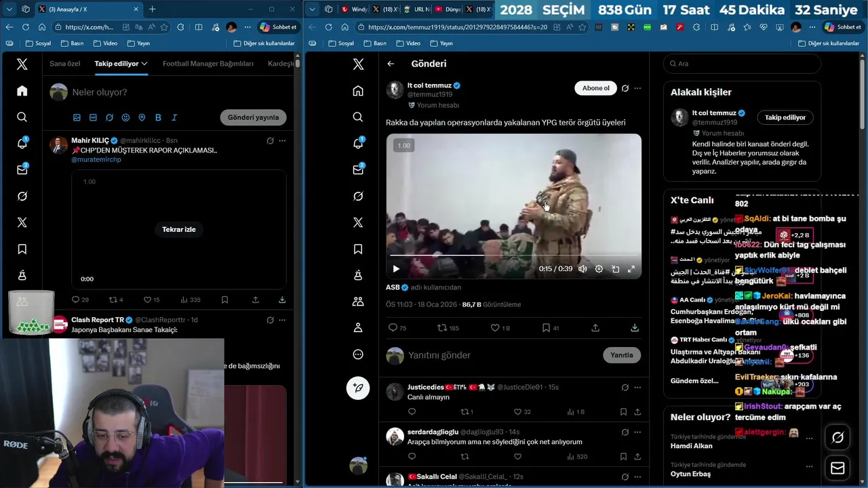Open more options on the lt col temmuz post
The width and height of the screenshot is (868, 488).
click(637, 88)
